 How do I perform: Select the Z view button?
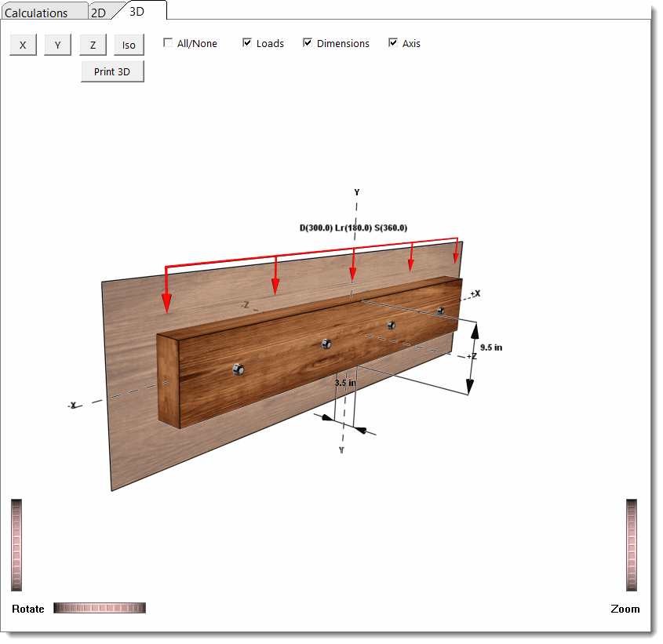click(93, 45)
